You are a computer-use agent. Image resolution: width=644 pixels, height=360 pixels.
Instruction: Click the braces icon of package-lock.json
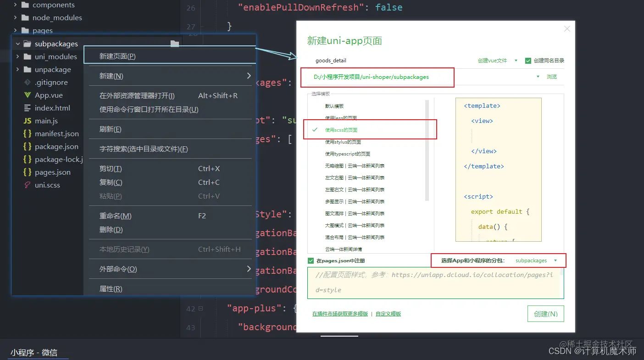tap(27, 160)
